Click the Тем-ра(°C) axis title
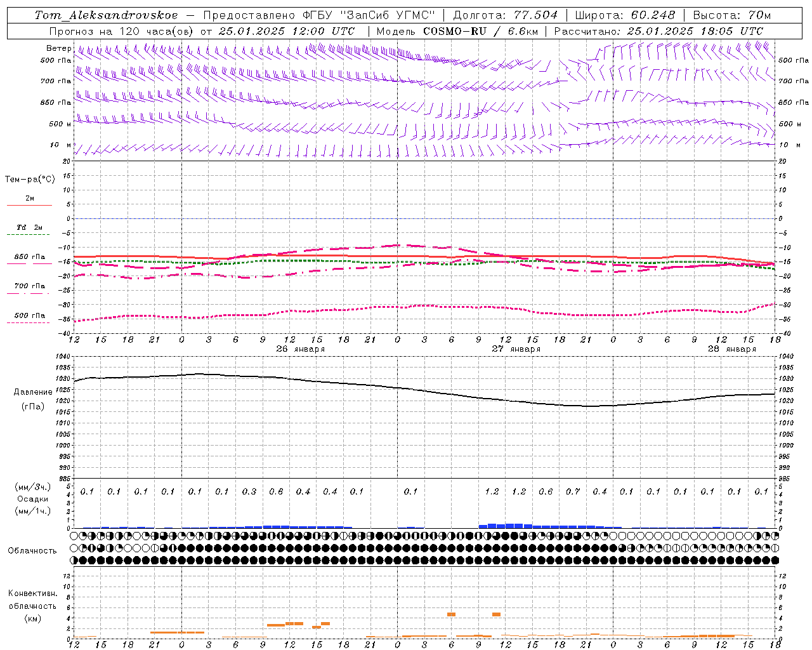 (30, 180)
